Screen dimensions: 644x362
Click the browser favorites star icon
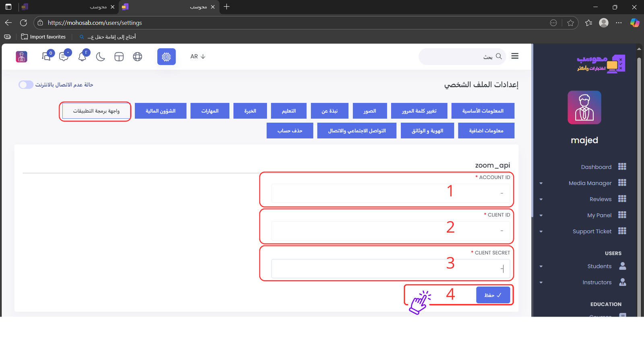click(570, 23)
